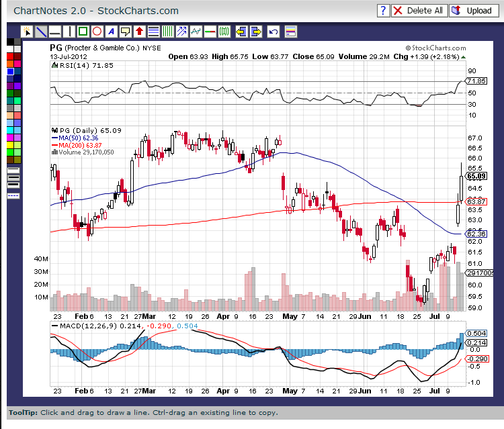Select the green rectangle tool

click(x=83, y=32)
